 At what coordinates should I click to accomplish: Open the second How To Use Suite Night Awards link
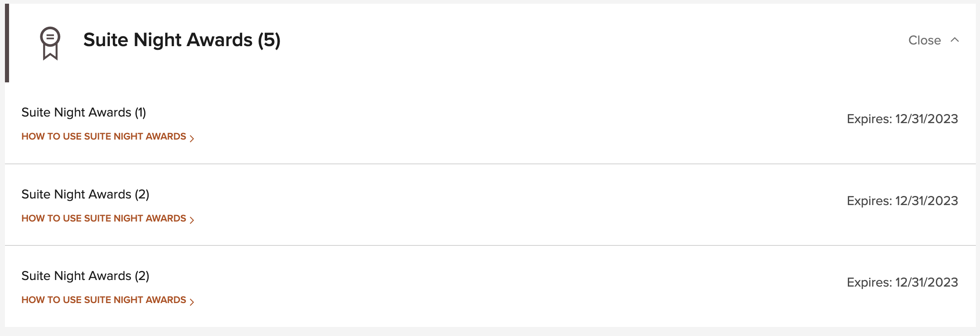coord(104,218)
